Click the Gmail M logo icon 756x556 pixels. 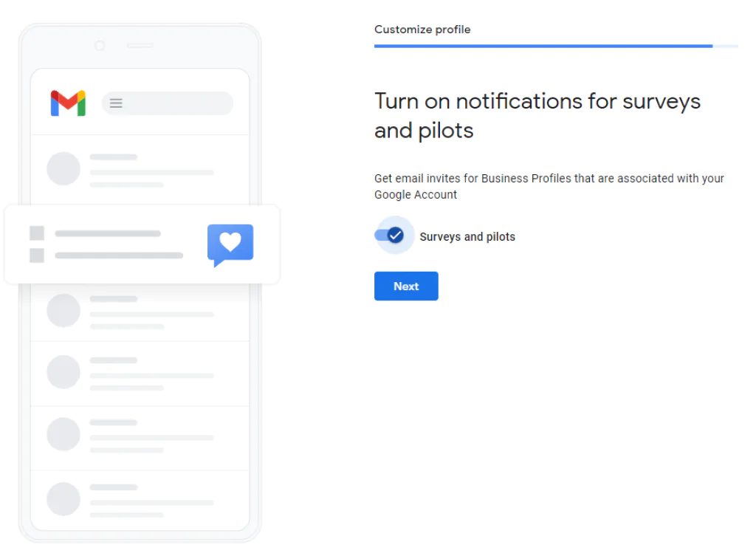pyautogui.click(x=68, y=103)
